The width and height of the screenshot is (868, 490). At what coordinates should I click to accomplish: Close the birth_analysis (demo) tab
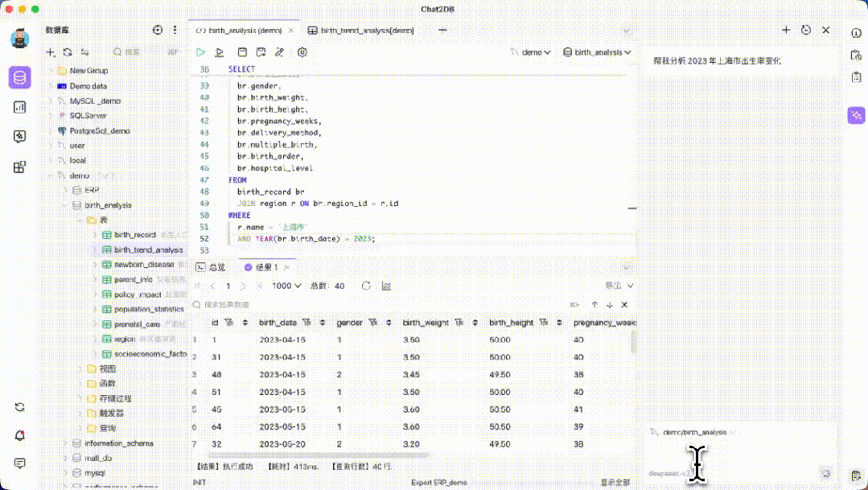click(291, 31)
